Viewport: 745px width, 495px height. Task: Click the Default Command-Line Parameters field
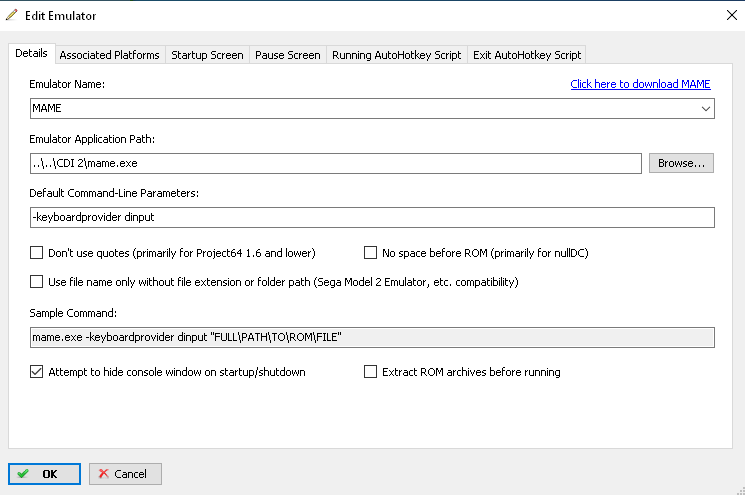(x=372, y=218)
